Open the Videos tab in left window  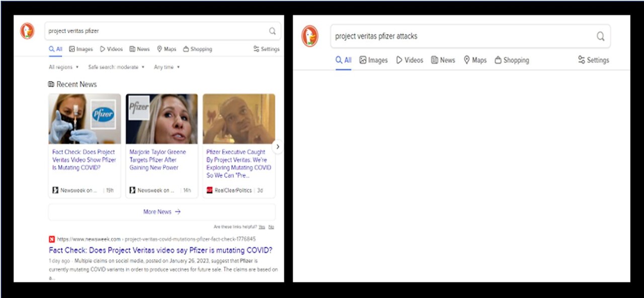(x=111, y=49)
